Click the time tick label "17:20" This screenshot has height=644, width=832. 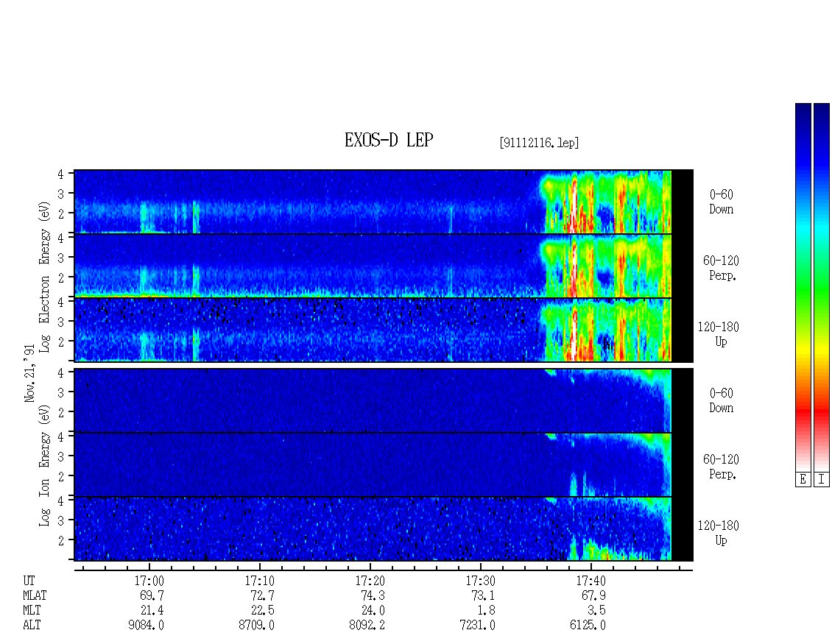point(370,581)
